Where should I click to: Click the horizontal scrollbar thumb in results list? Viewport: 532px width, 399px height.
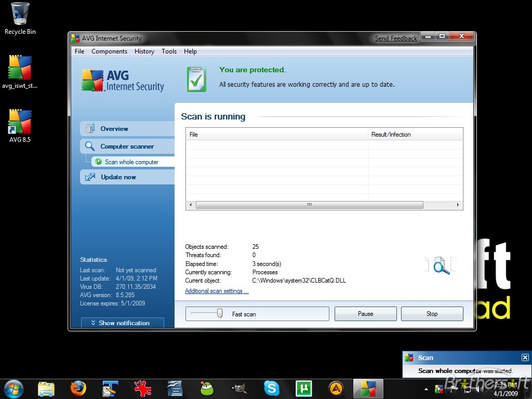click(310, 205)
